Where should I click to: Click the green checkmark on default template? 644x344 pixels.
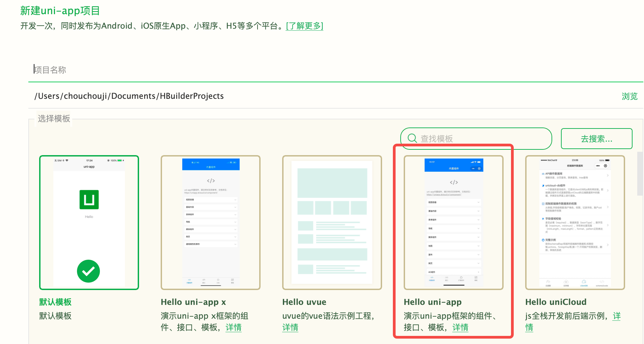click(88, 271)
